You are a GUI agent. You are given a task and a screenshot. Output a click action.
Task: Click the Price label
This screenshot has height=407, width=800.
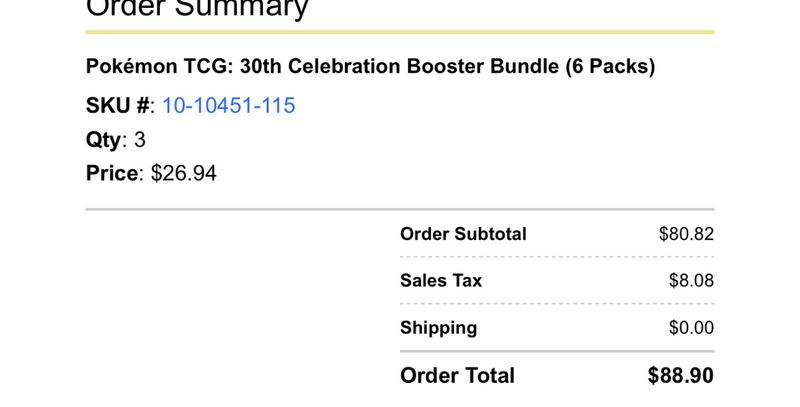point(112,173)
